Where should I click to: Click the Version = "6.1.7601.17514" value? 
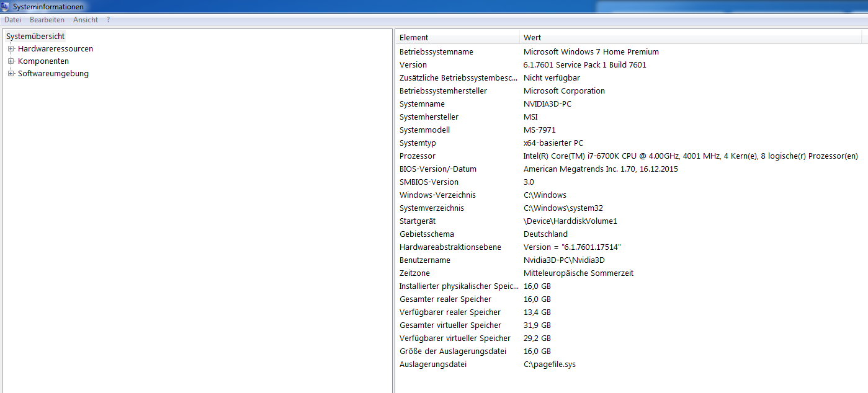point(572,247)
